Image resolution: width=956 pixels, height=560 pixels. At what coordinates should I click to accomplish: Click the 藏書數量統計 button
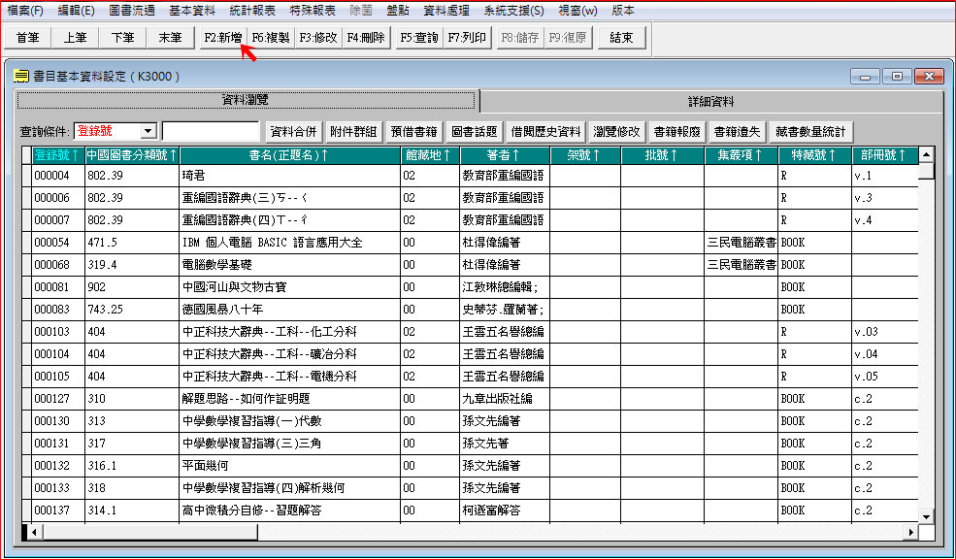point(810,131)
